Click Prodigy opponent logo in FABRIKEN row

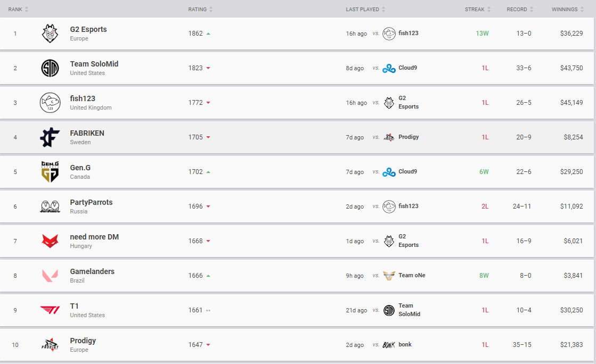pos(389,137)
